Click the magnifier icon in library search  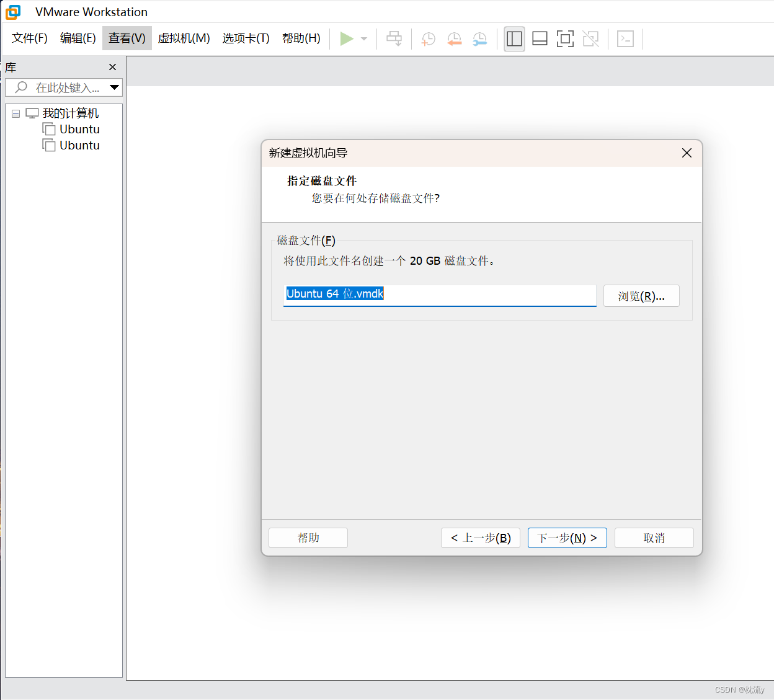(21, 87)
